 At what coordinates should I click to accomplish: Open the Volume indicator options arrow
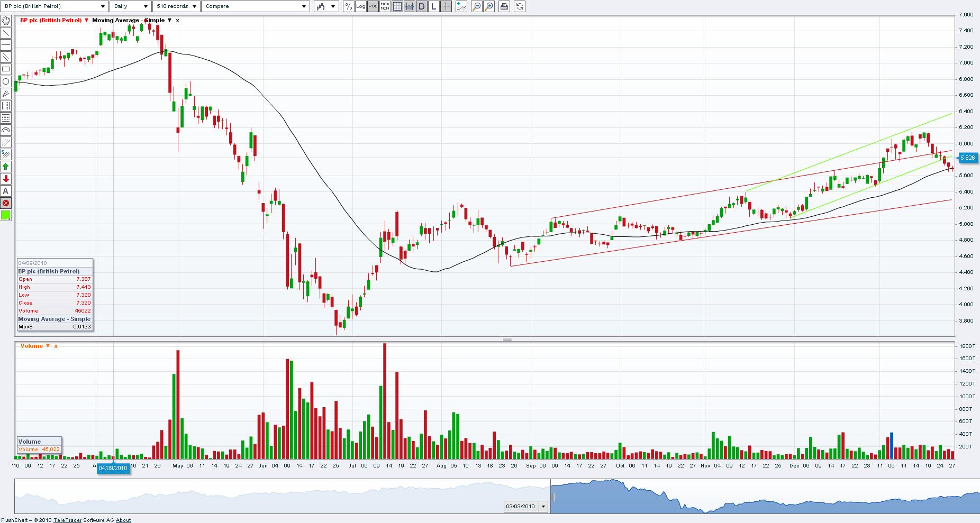tap(48, 346)
